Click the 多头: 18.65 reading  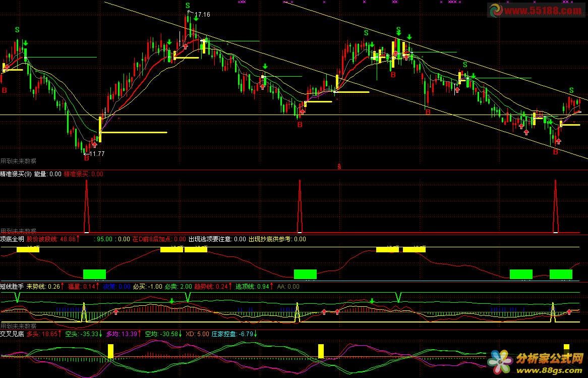(x=43, y=334)
